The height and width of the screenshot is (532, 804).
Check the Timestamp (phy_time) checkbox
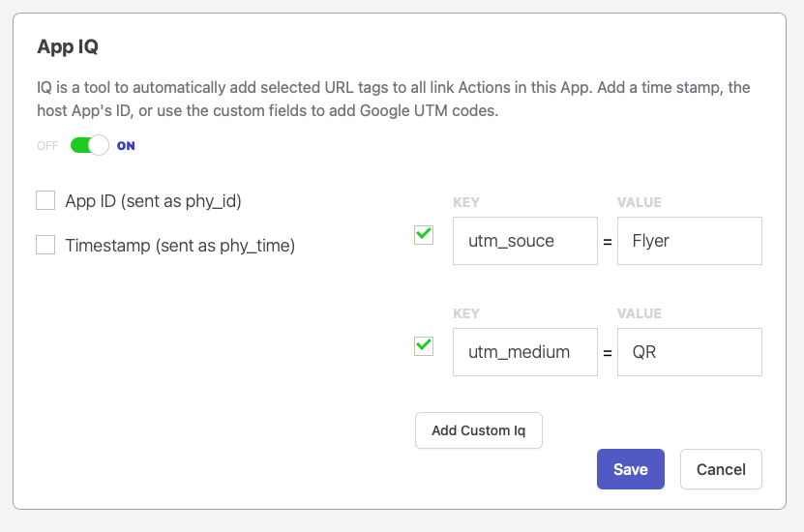click(45, 245)
